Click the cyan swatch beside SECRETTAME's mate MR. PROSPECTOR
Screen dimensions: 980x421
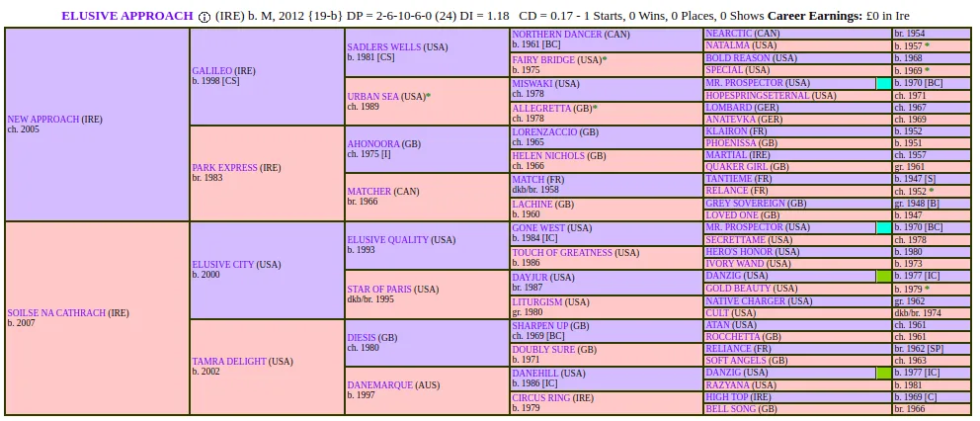tap(884, 227)
